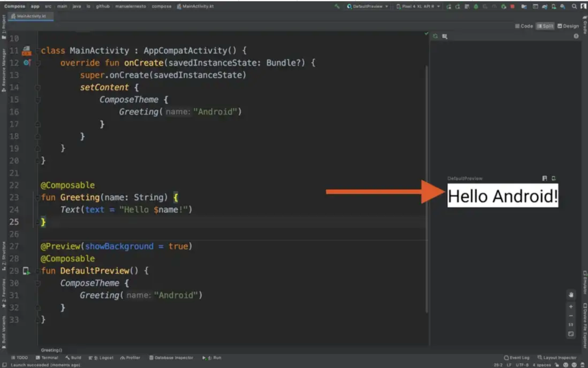Click the Compose breadcrumb project root

click(x=15, y=6)
